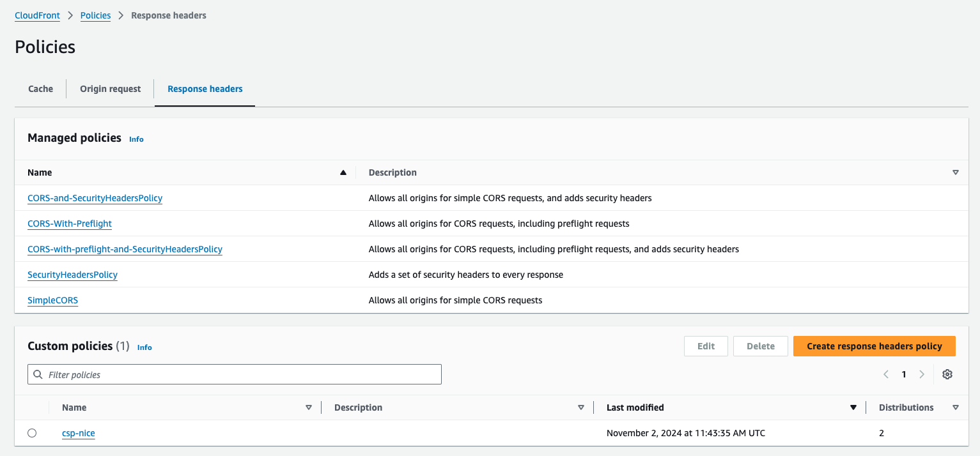
Task: Open the SecurityHeadersPolicy link
Action: pyautogui.click(x=72, y=275)
